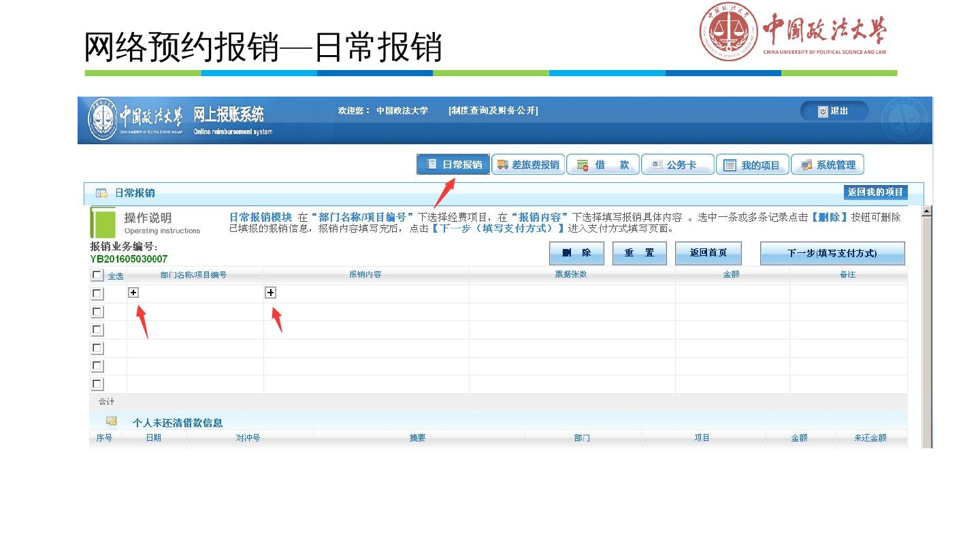Click the 部门 header in the loan table

point(582,438)
